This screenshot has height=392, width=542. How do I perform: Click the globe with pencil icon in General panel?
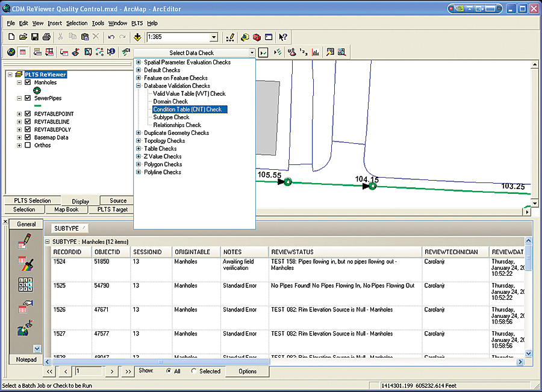pyautogui.click(x=25, y=328)
